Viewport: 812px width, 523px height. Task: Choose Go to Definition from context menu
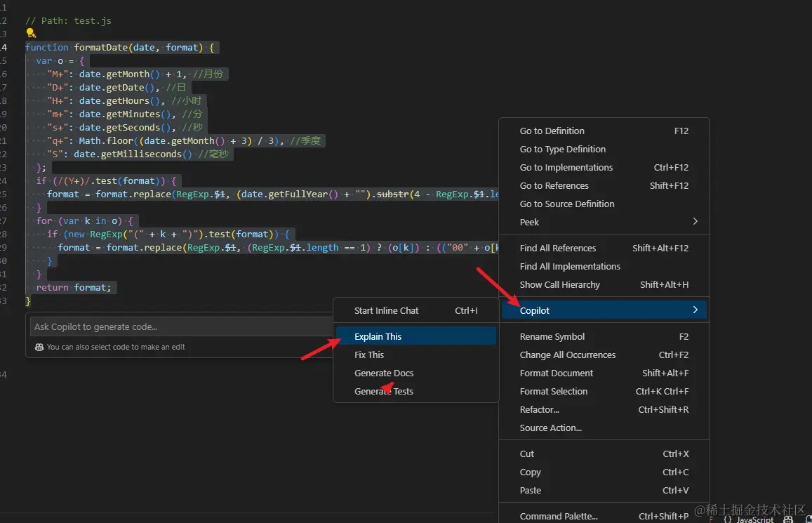(604, 131)
